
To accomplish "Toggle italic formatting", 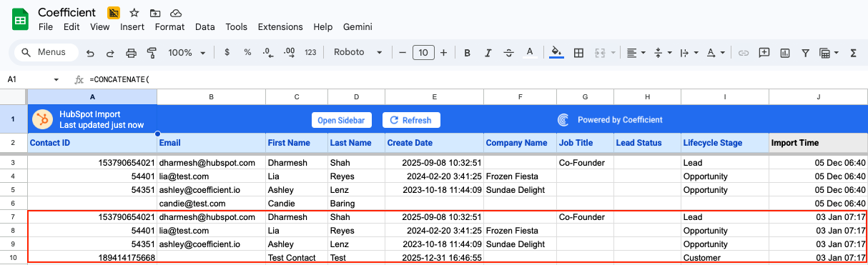I will [x=488, y=53].
